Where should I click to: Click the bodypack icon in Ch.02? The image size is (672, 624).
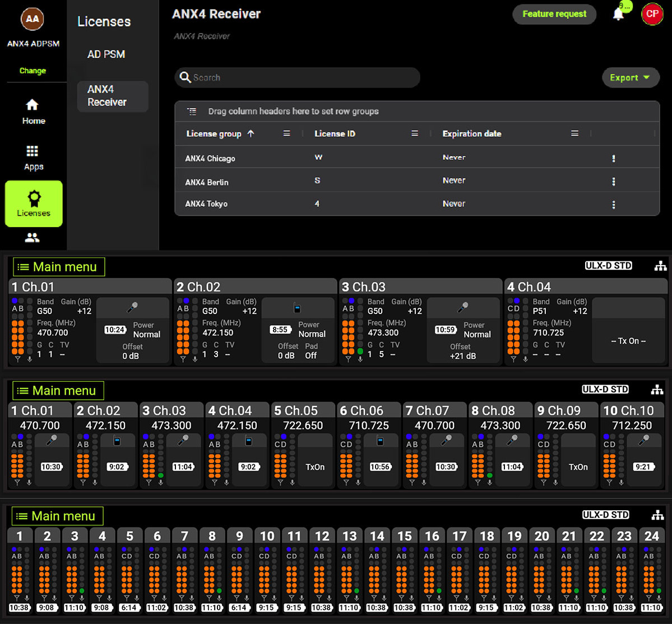point(297,308)
